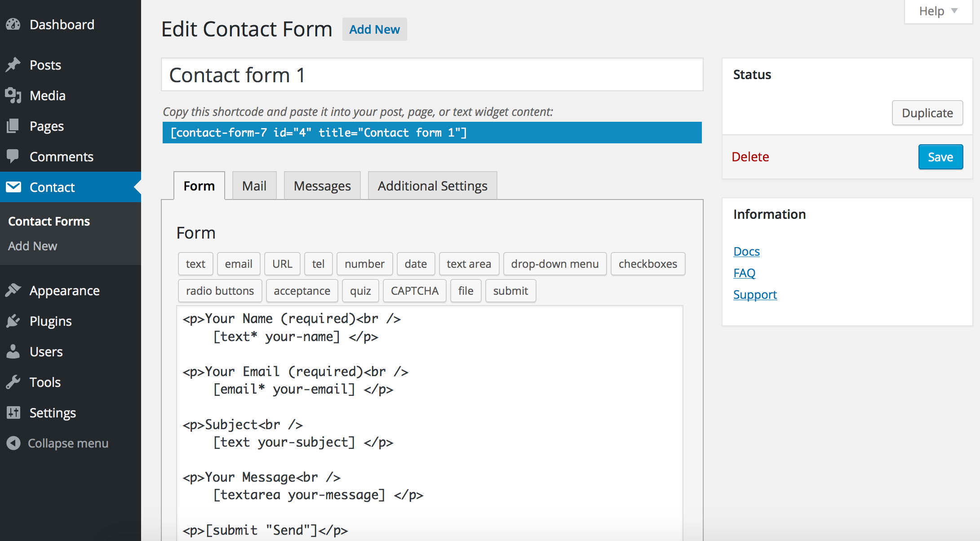This screenshot has width=980, height=541.
Task: Click the tel field tag button
Action: (x=318, y=264)
